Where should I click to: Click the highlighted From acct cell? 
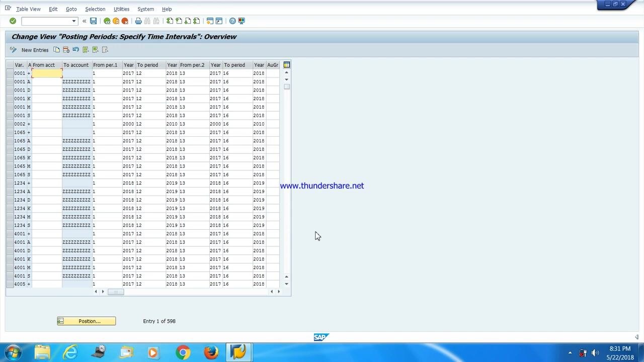tap(47, 73)
